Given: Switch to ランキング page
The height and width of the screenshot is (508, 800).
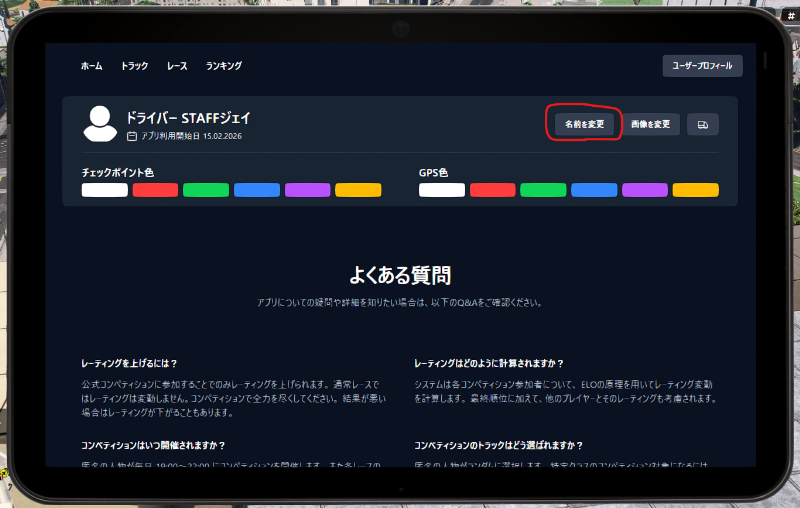Looking at the screenshot, I should (223, 66).
